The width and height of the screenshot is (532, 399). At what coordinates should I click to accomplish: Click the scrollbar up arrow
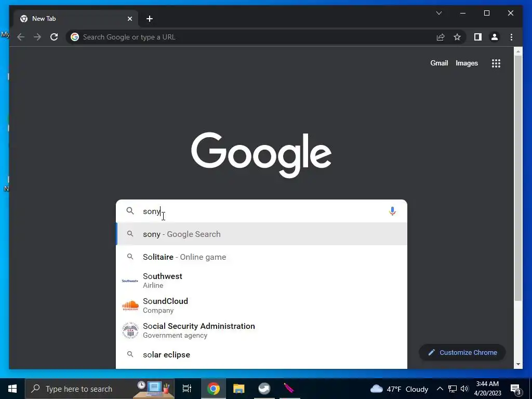(518, 51)
